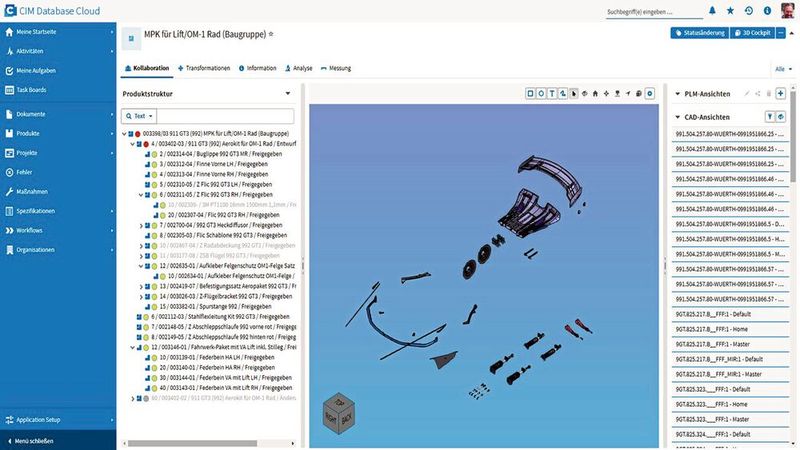Select tree row Finne Vorne LH

pos(213,164)
